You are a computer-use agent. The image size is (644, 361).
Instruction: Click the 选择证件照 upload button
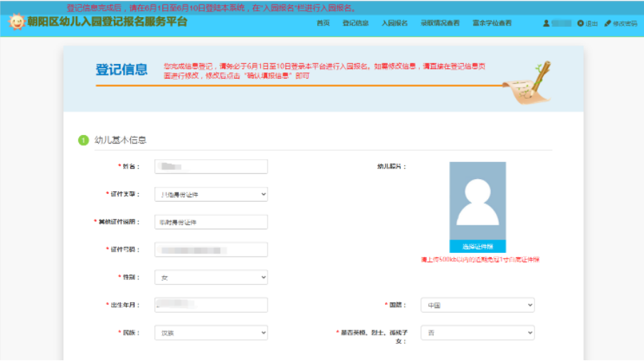click(x=477, y=247)
